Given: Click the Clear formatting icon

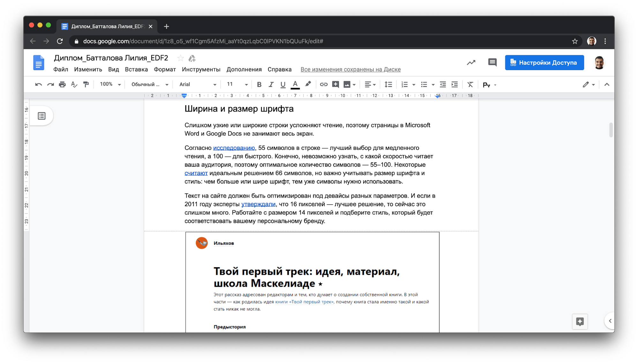Looking at the screenshot, I should [x=470, y=84].
